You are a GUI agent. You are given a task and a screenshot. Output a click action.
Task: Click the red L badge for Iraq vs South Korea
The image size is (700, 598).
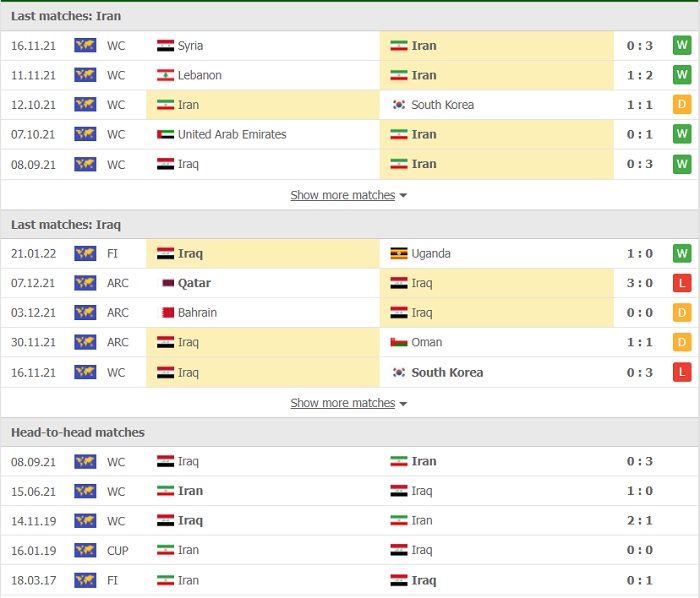click(x=682, y=372)
